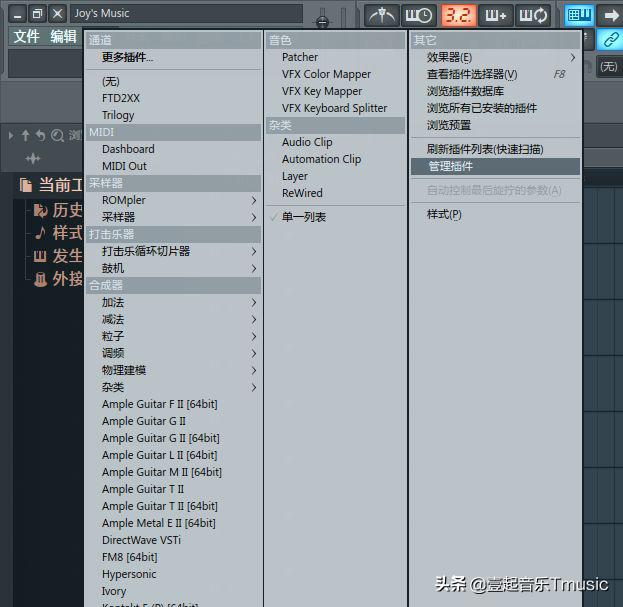Open the 文件 menu
The height and width of the screenshot is (607, 623).
tap(26, 37)
